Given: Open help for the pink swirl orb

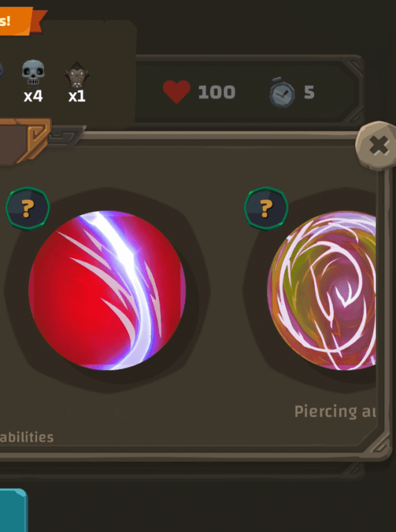Looking at the screenshot, I should pos(267,208).
